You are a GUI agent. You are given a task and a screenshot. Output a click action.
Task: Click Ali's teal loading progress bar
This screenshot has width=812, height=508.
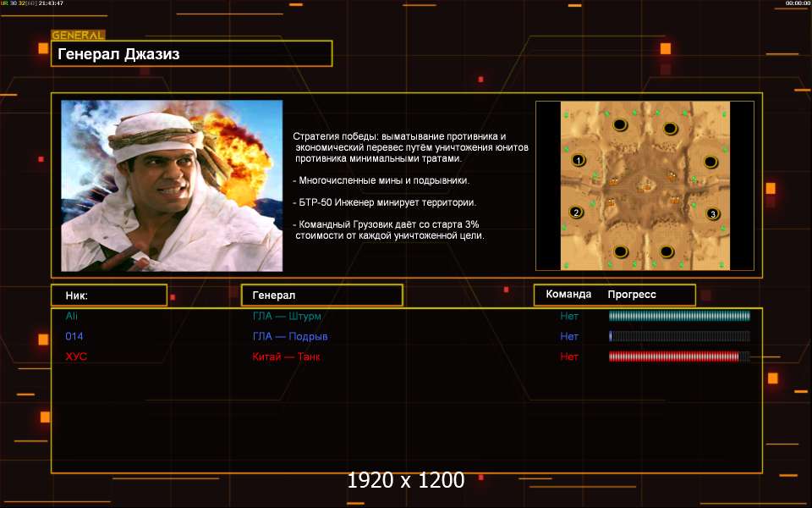coord(679,316)
